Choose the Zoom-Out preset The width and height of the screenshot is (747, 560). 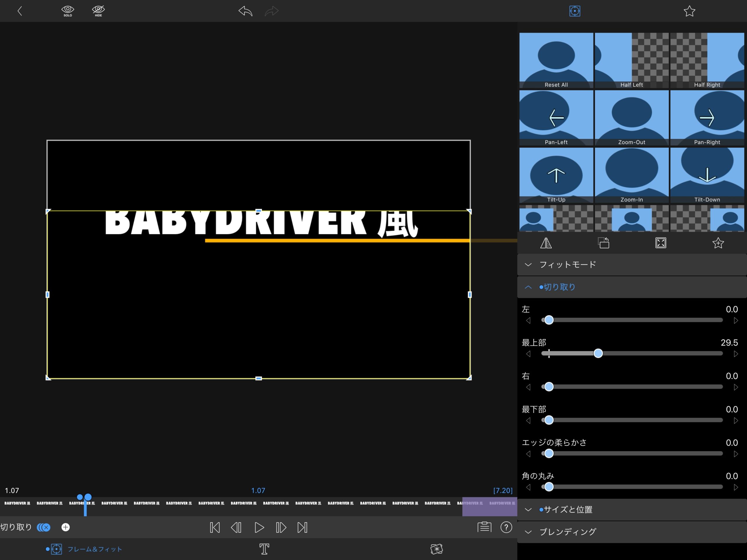pos(631,118)
